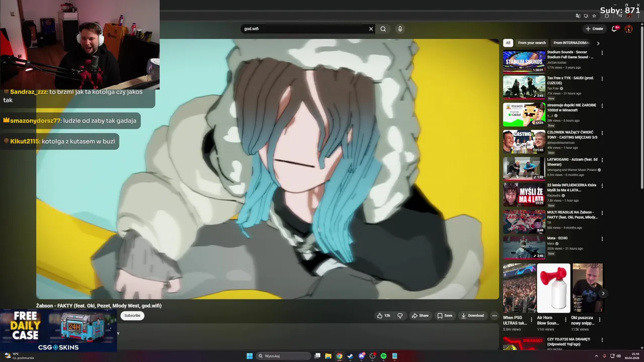
Task: Open Air Horn short thumbnail
Action: pos(553,288)
